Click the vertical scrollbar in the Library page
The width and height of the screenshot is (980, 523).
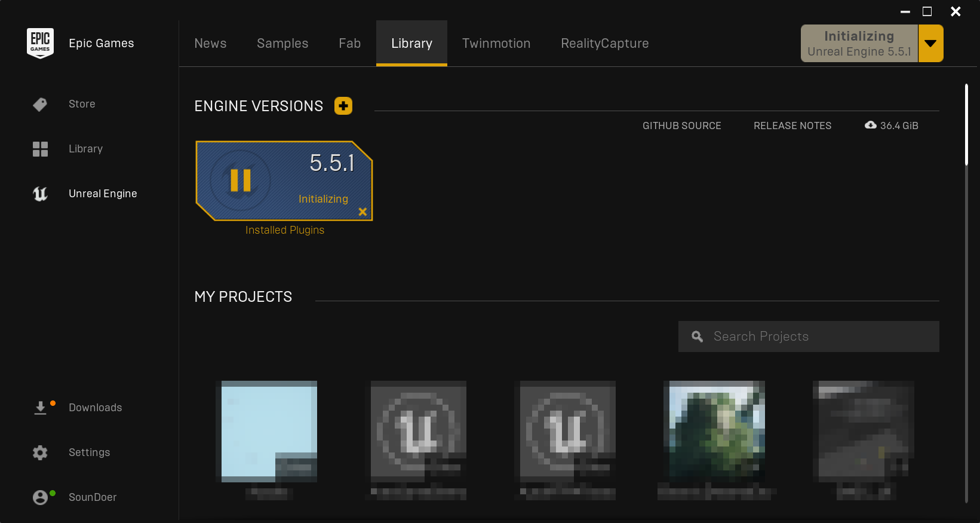966,125
